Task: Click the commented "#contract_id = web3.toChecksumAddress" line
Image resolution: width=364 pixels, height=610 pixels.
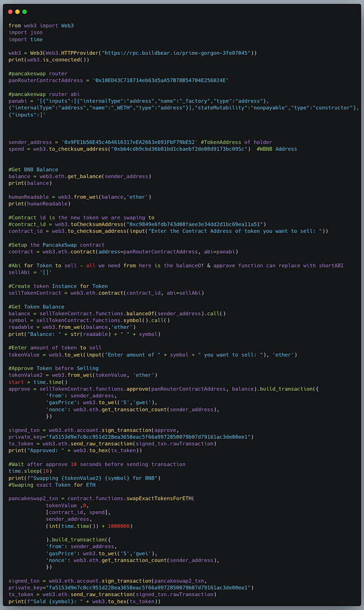Action: coord(137,225)
